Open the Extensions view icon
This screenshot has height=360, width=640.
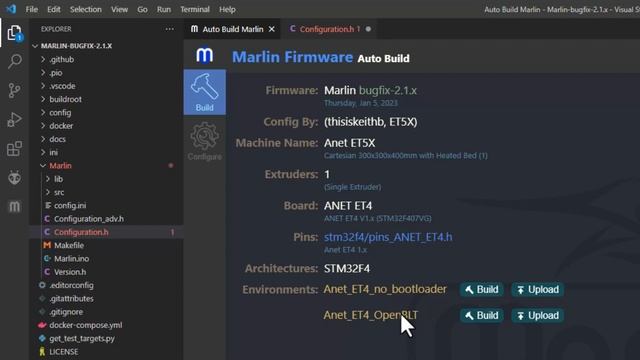[x=15, y=149]
